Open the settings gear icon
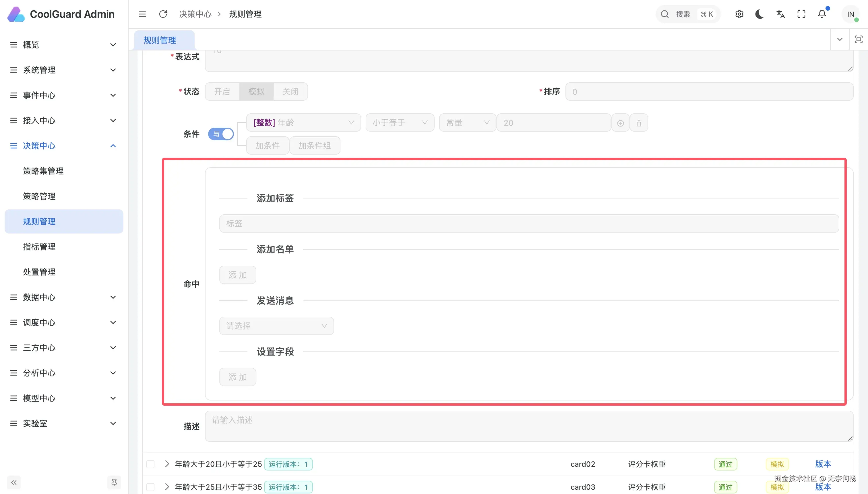 click(739, 14)
